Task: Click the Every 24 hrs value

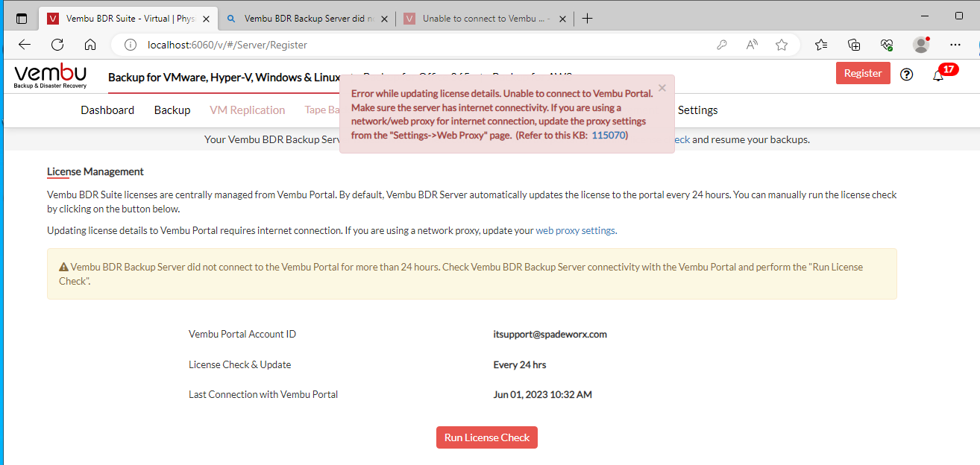Action: coord(520,364)
